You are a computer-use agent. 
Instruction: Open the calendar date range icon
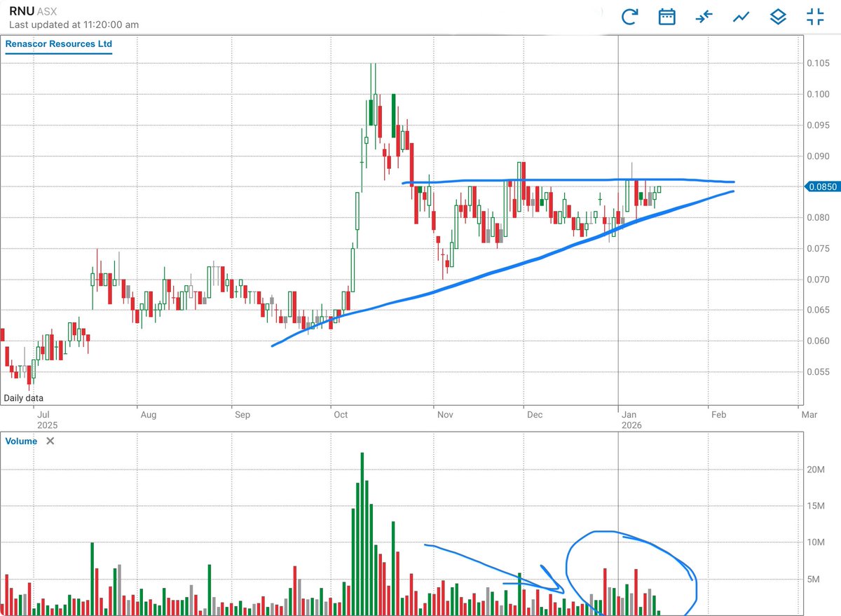click(666, 17)
